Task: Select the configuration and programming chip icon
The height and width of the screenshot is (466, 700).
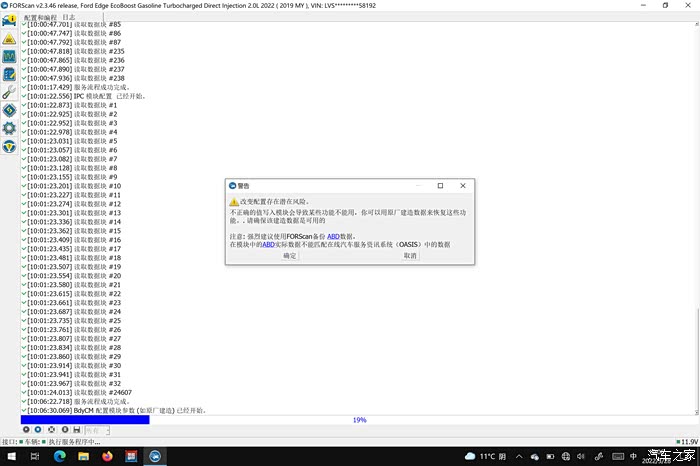Action: [x=9, y=110]
